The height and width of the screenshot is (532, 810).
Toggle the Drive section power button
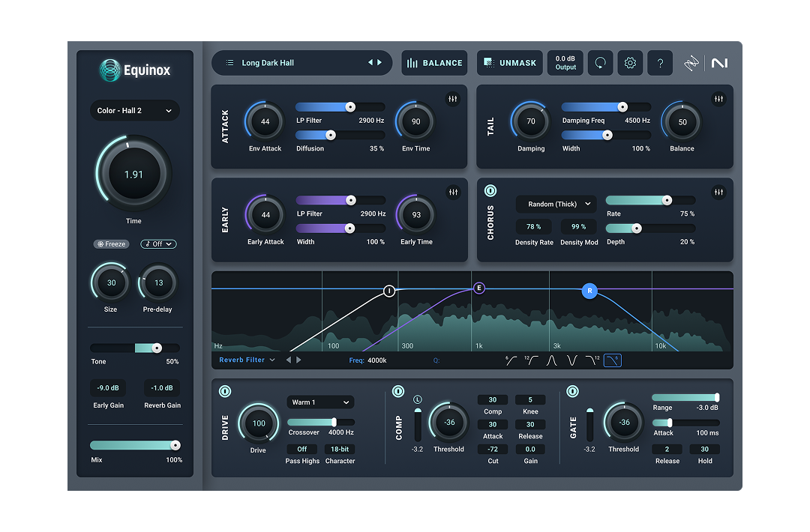coord(225,391)
